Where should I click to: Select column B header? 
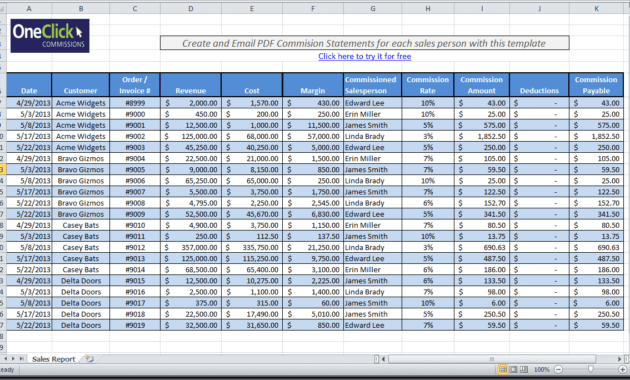pos(80,8)
